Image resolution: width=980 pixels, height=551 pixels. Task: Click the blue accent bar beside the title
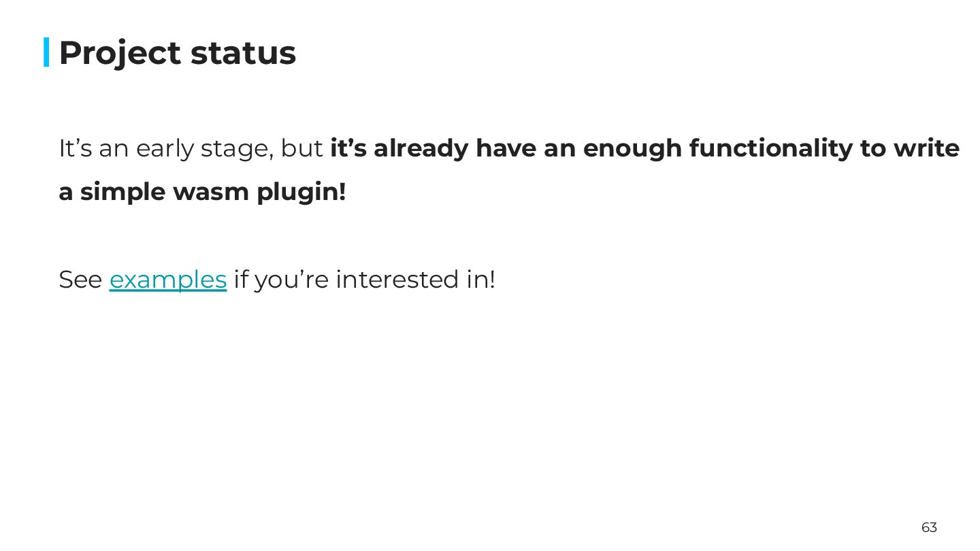46,52
